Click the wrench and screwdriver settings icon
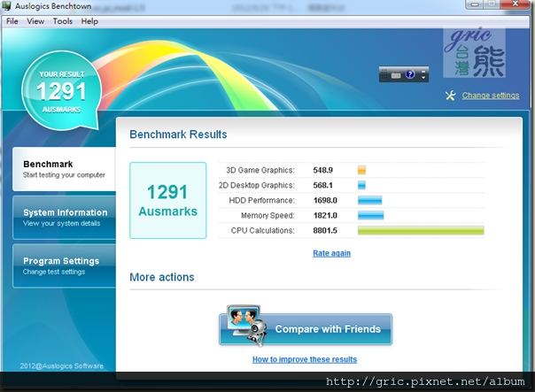The height and width of the screenshot is (392, 535). tap(450, 96)
